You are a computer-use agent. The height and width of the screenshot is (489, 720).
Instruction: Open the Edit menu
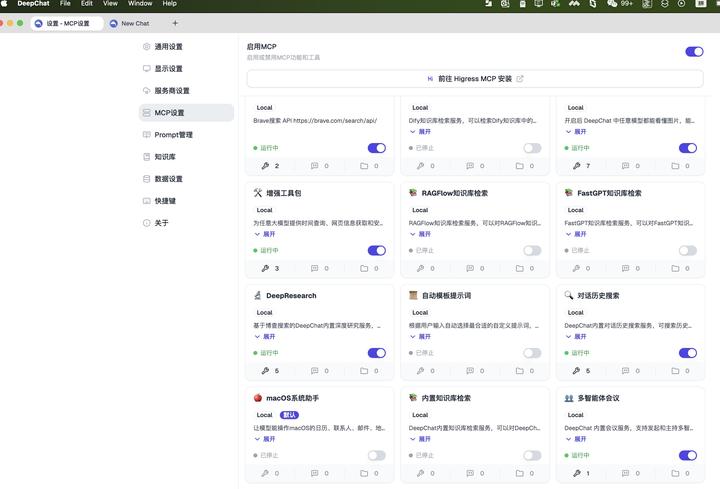[x=86, y=3]
